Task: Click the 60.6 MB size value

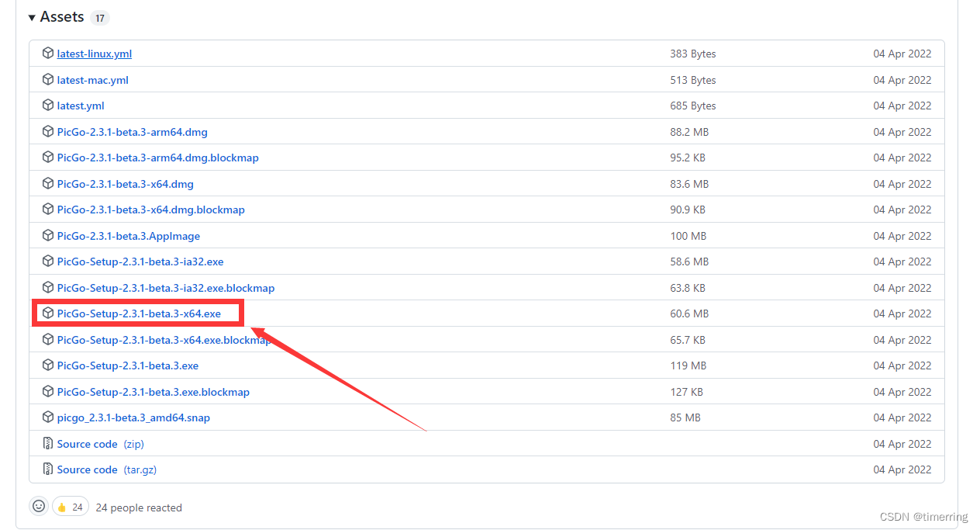Action: 689,313
